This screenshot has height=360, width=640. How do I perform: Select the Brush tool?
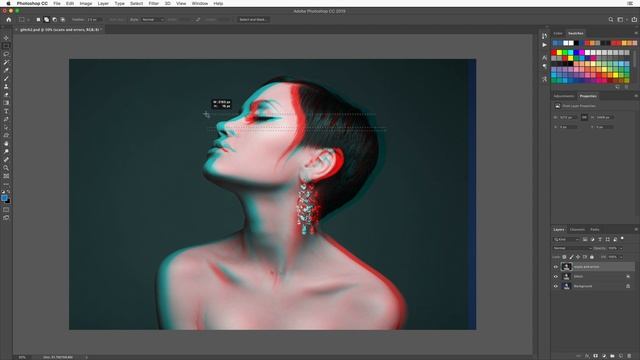[x=6, y=78]
